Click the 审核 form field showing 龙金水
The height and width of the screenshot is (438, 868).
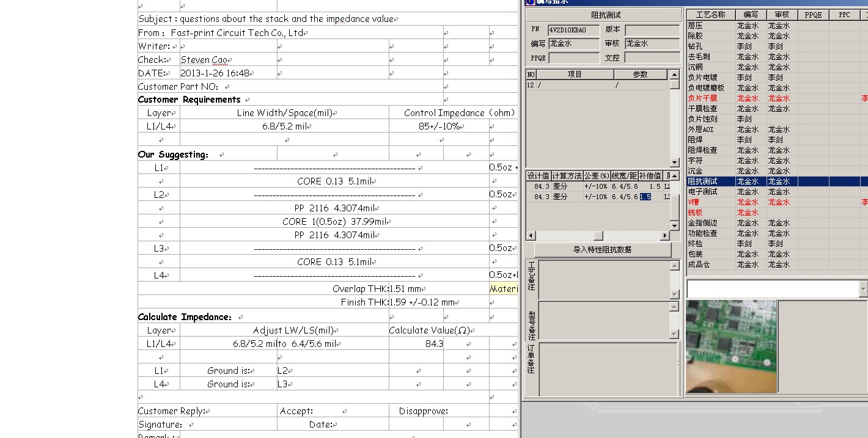click(x=652, y=43)
